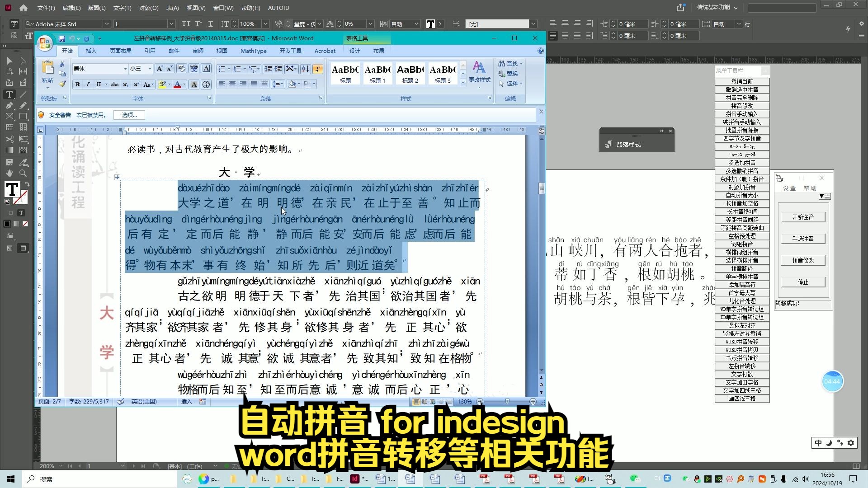This screenshot has width=868, height=488.
Task: Open InDesign 100% vertical scale dropdown
Action: click(266, 24)
